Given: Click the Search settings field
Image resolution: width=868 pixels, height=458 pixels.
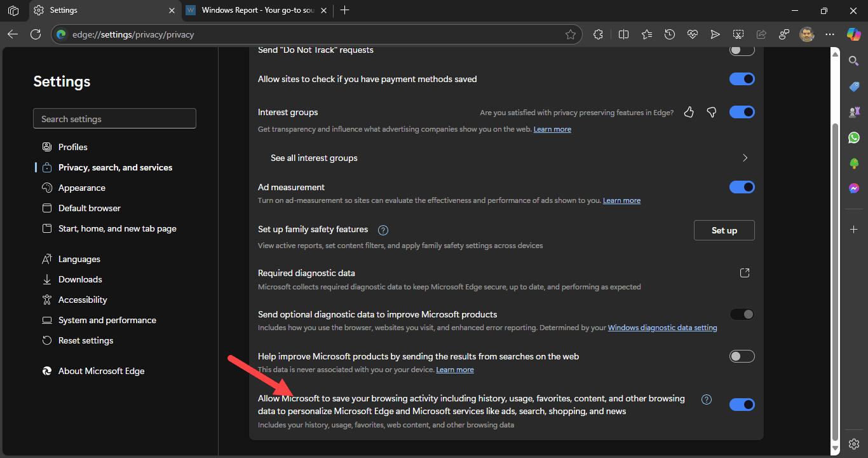Looking at the screenshot, I should [x=114, y=119].
